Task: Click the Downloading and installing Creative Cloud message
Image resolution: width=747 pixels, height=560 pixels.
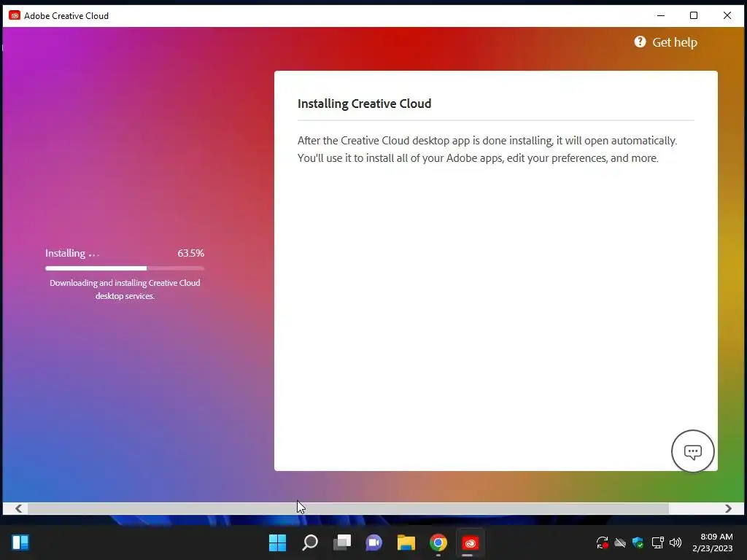Action: (125, 289)
